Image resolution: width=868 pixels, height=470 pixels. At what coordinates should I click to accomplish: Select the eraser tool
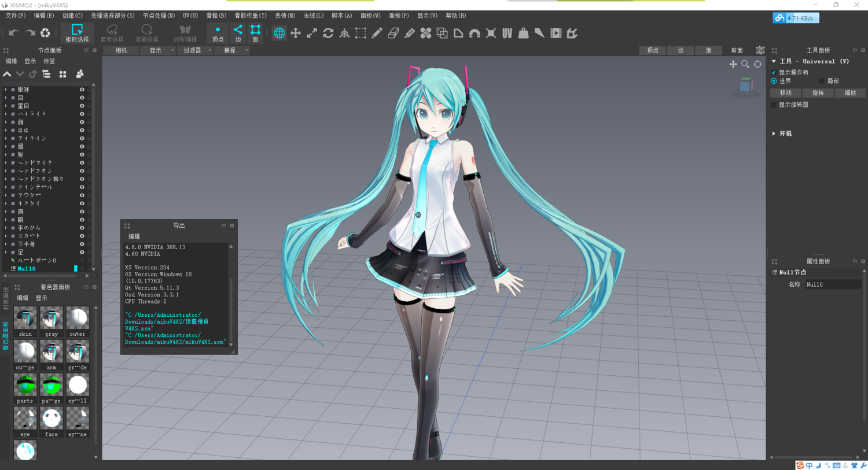pos(393,33)
